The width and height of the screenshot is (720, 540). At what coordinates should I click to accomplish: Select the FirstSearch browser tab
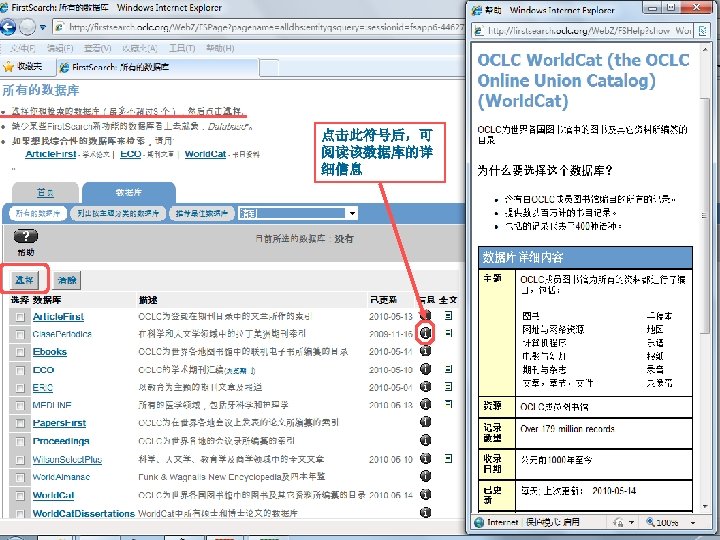pyautogui.click(x=158, y=67)
